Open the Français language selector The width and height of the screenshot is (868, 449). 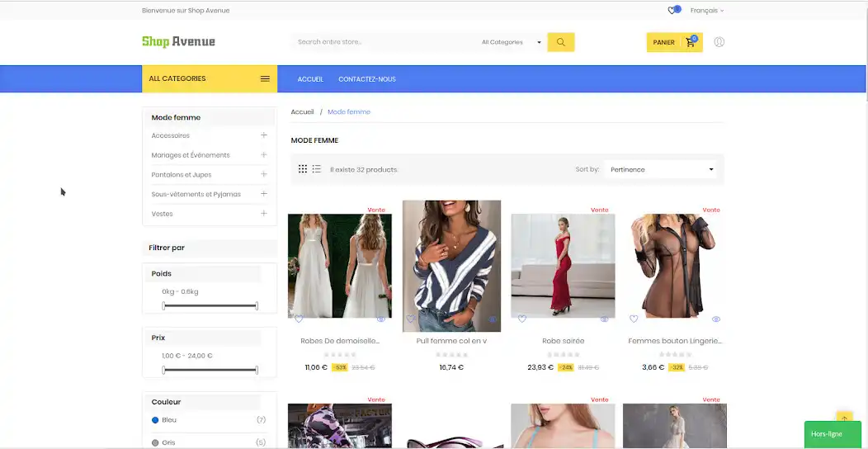click(706, 11)
